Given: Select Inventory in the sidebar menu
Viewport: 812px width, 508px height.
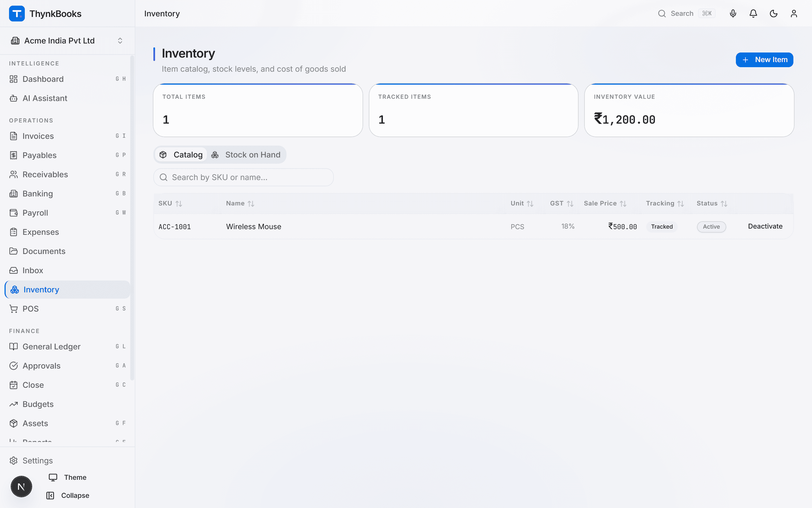Looking at the screenshot, I should [x=67, y=289].
